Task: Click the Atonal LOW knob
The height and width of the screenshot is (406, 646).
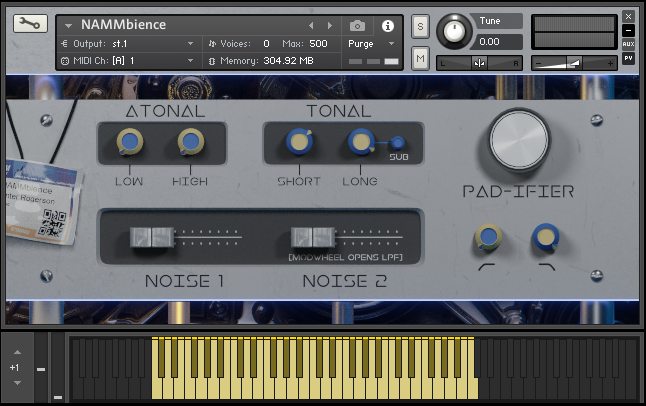Action: point(130,142)
